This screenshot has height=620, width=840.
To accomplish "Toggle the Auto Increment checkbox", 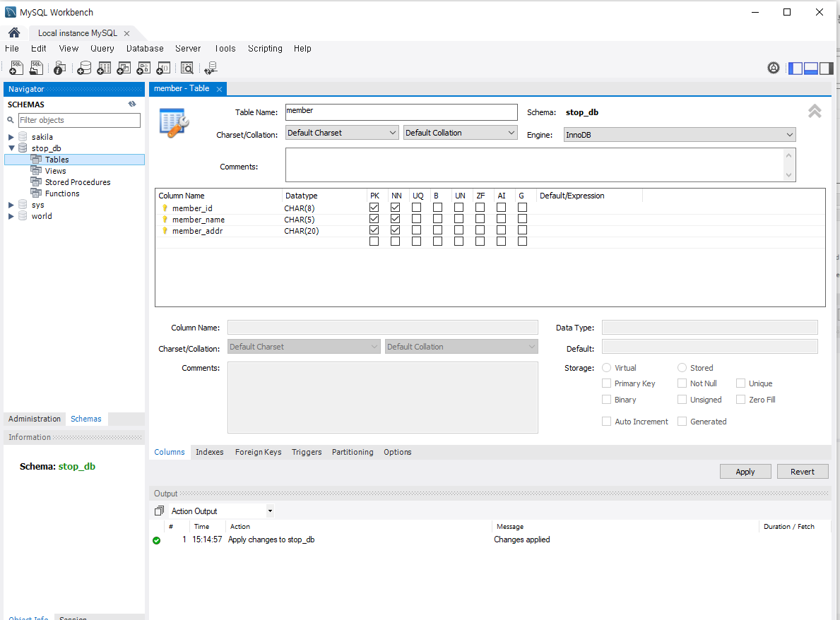I will pyautogui.click(x=606, y=422).
